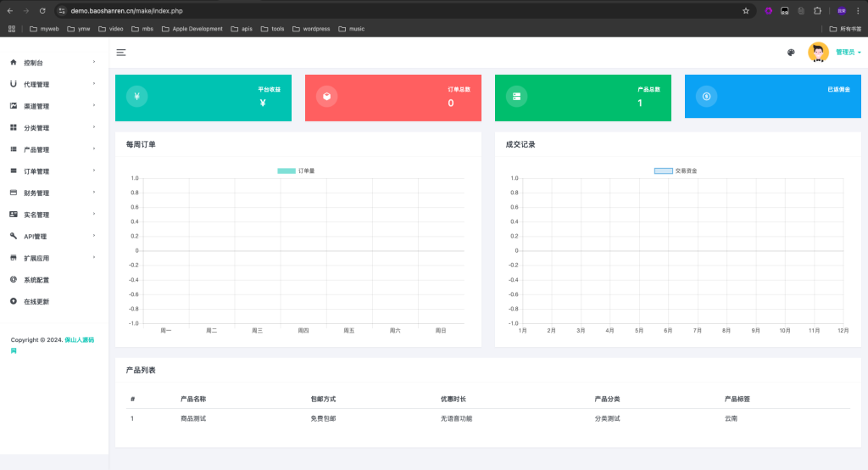
Task: Open the mbs bookmark folder
Action: (x=142, y=29)
